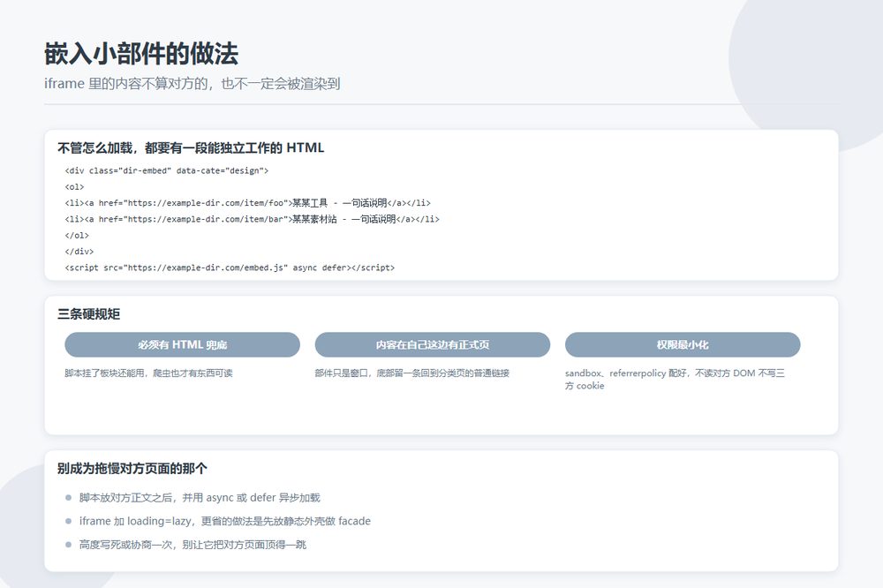Click the closing </ol> code line

[x=77, y=236]
